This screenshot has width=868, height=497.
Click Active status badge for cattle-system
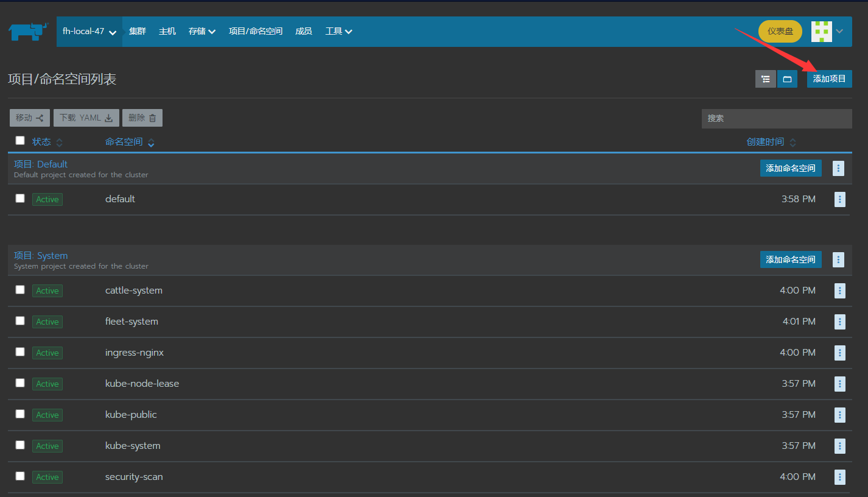point(47,291)
